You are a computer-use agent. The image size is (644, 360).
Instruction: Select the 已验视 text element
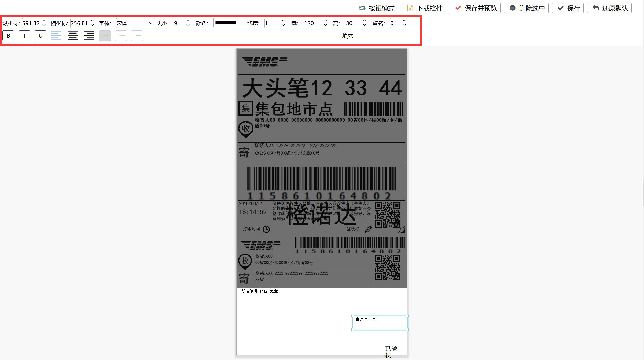coord(391,352)
